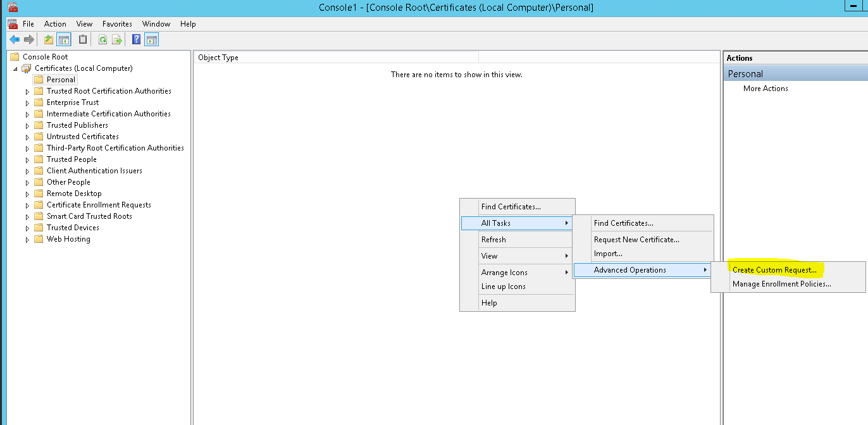Expand the Web Hosting tree node

click(x=27, y=240)
